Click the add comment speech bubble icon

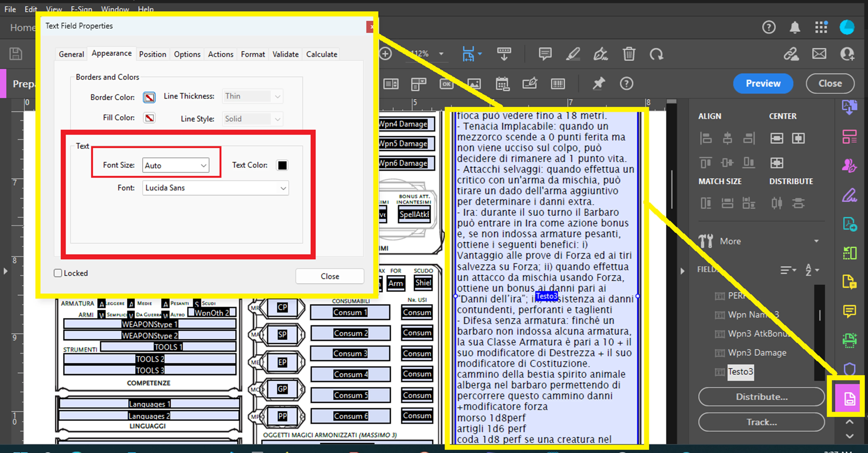tap(545, 54)
